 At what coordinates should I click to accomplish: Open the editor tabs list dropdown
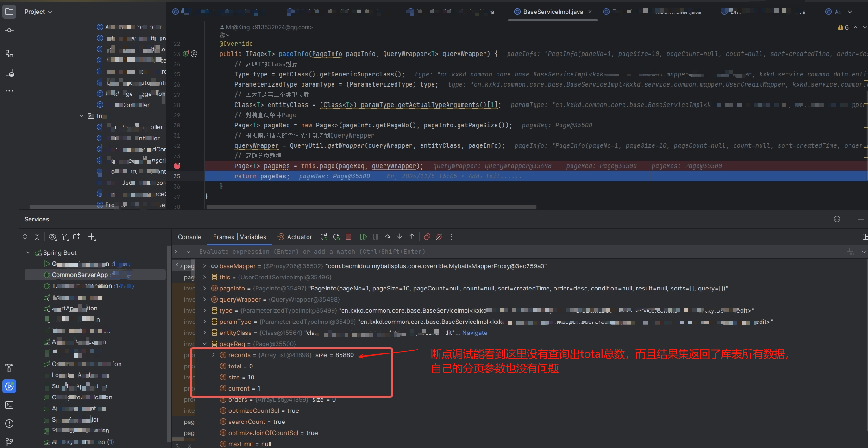tap(850, 12)
